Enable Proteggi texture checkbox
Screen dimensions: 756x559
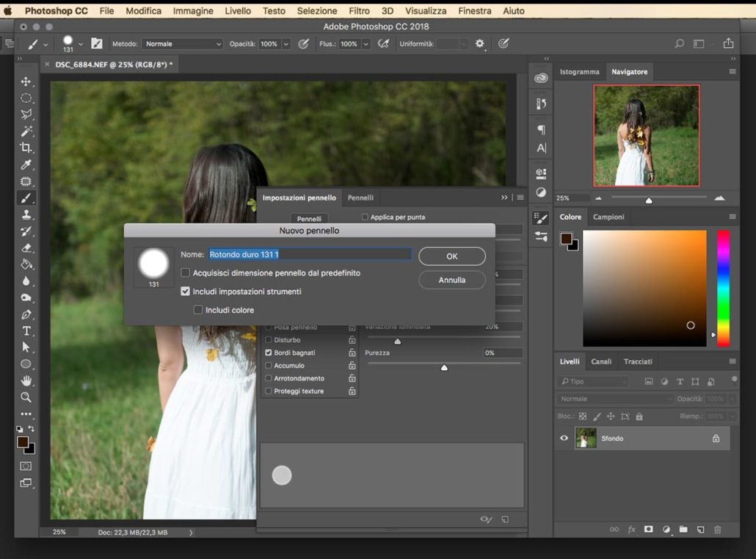[269, 391]
